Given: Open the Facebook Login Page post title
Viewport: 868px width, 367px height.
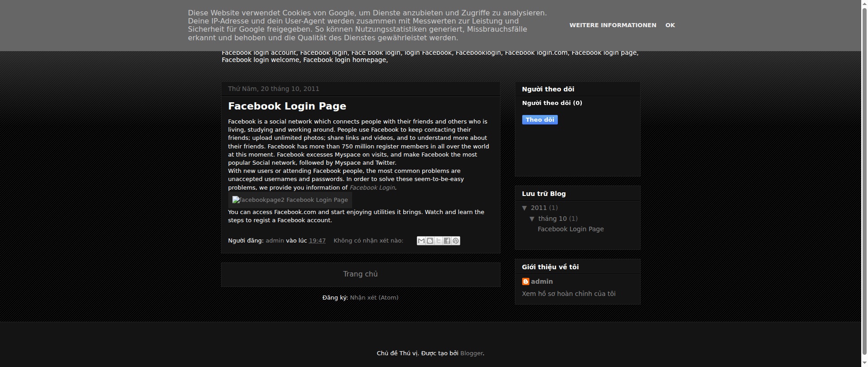Looking at the screenshot, I should [x=287, y=106].
